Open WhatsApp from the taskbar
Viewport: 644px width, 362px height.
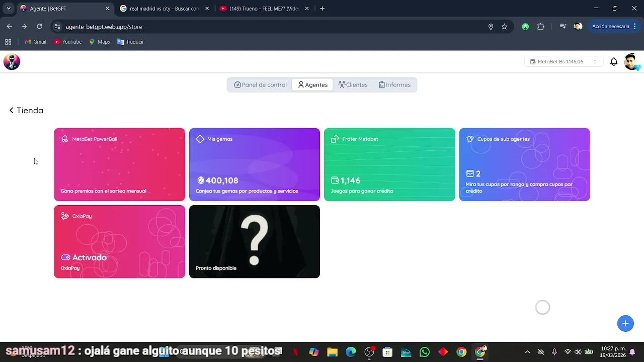pyautogui.click(x=425, y=352)
